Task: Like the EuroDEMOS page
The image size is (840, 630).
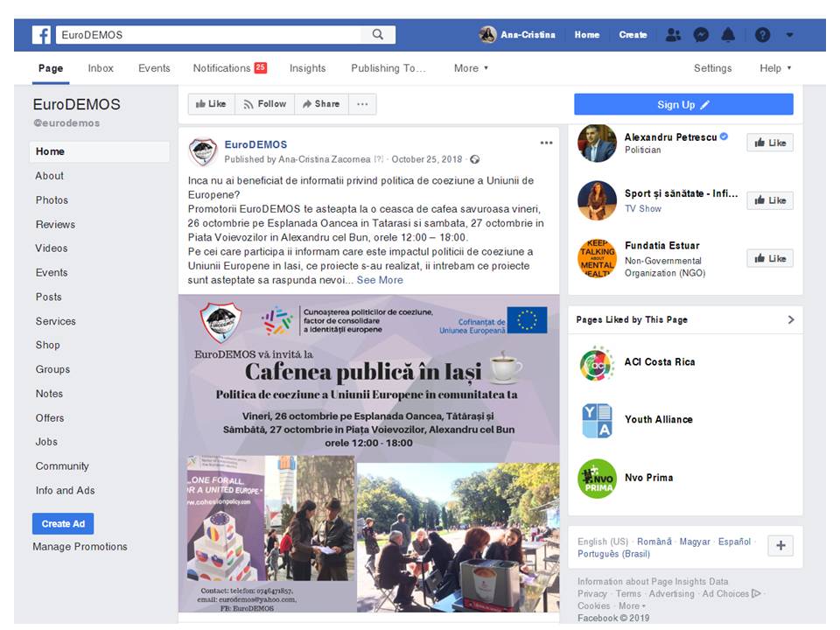Action: pos(211,104)
